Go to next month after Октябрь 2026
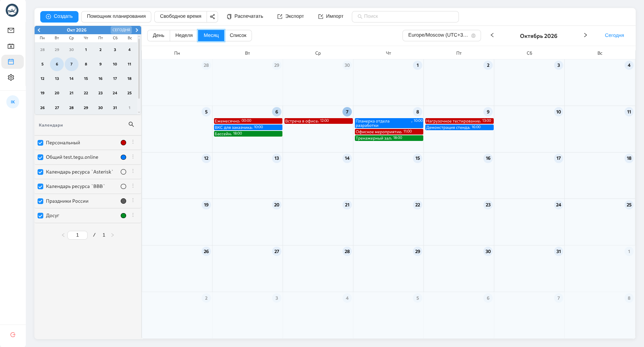 [x=585, y=35]
